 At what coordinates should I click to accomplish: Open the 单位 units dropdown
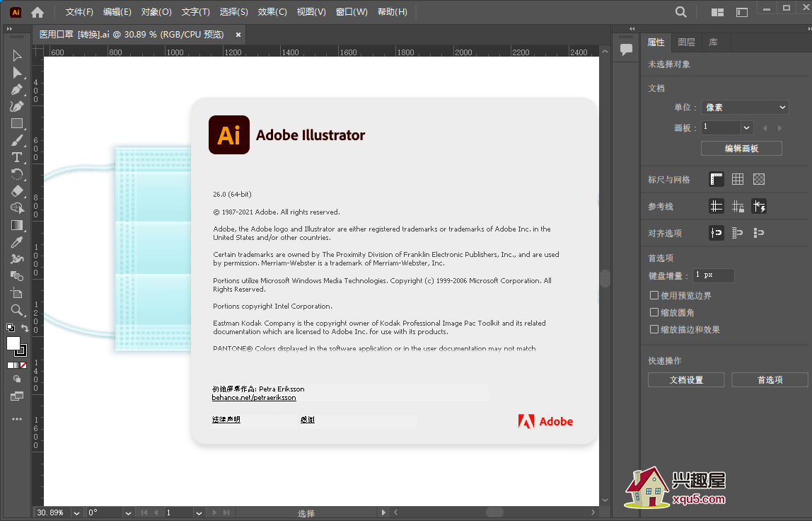(x=744, y=108)
